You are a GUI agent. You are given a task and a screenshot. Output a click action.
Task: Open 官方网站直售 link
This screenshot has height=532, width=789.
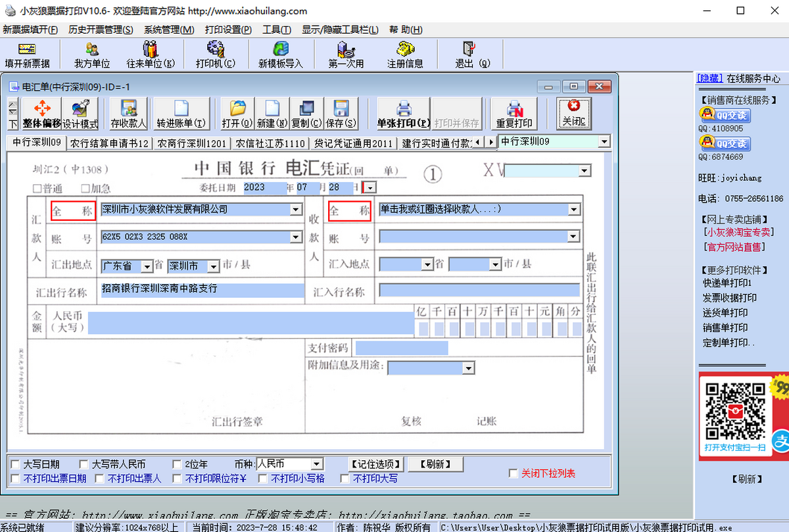(x=734, y=247)
